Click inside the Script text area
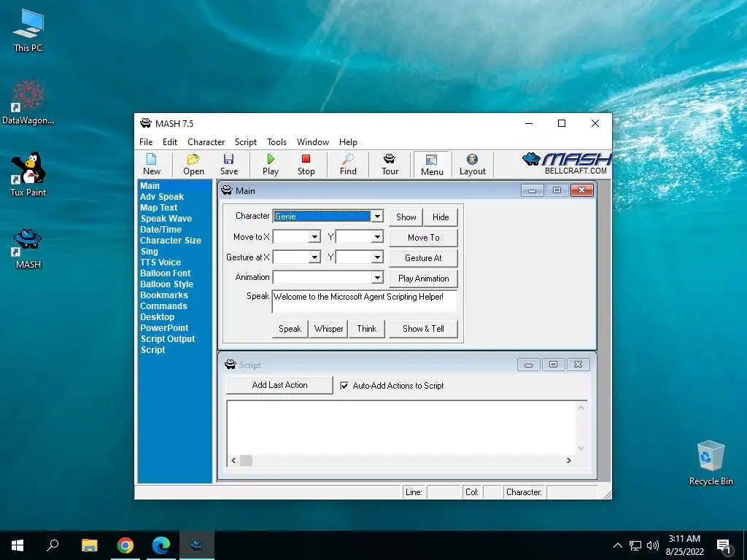 401,427
